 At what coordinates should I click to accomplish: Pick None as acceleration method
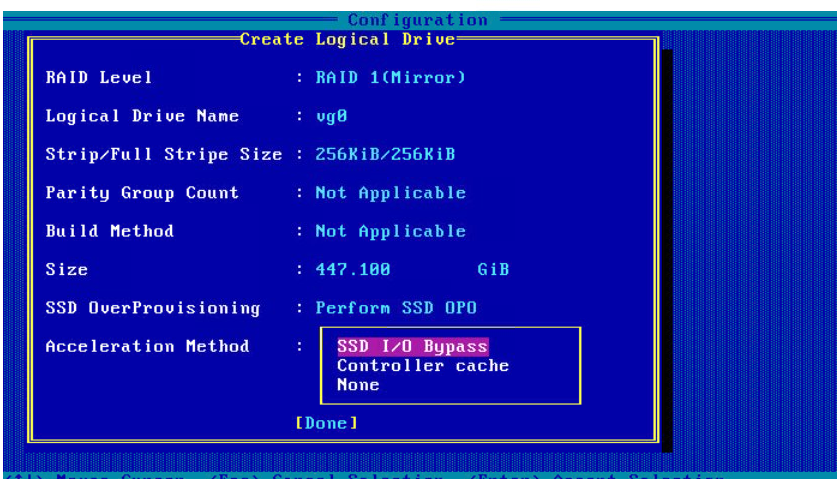click(x=358, y=385)
